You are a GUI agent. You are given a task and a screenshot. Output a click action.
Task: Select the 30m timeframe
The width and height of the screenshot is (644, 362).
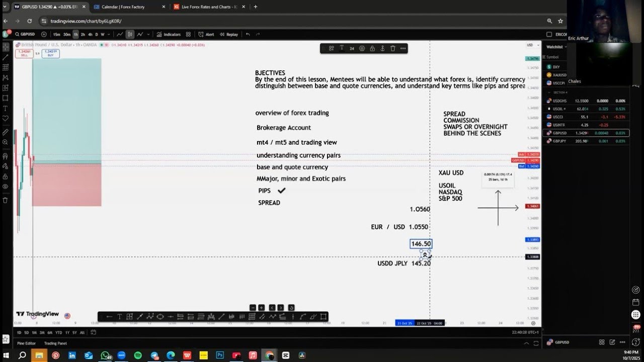point(66,34)
